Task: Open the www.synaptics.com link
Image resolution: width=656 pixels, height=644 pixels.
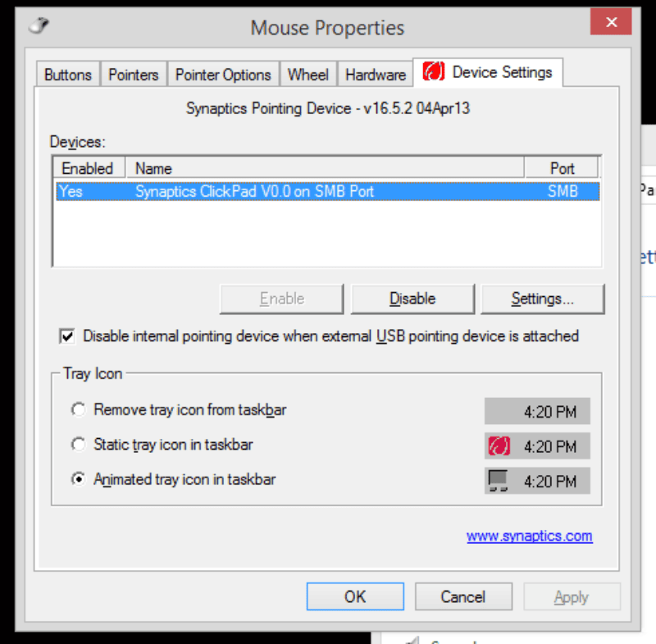Action: (529, 536)
